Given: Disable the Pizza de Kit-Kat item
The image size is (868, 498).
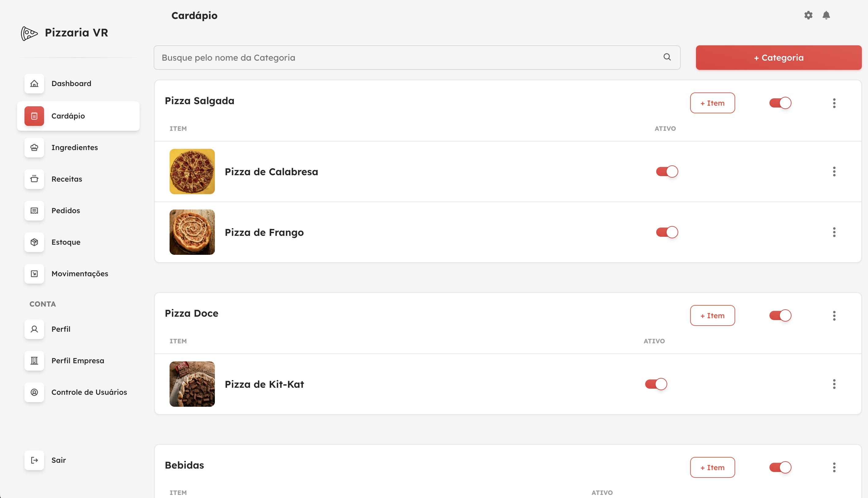Looking at the screenshot, I should click(x=656, y=384).
